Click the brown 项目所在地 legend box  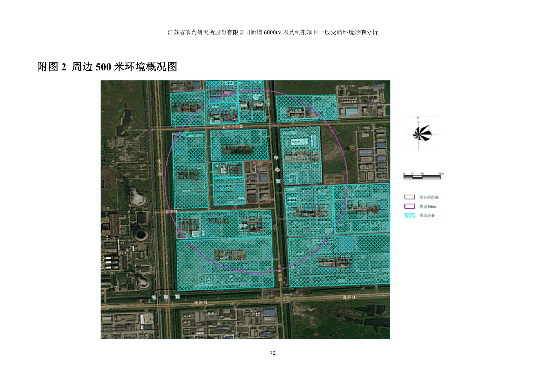[409, 197]
